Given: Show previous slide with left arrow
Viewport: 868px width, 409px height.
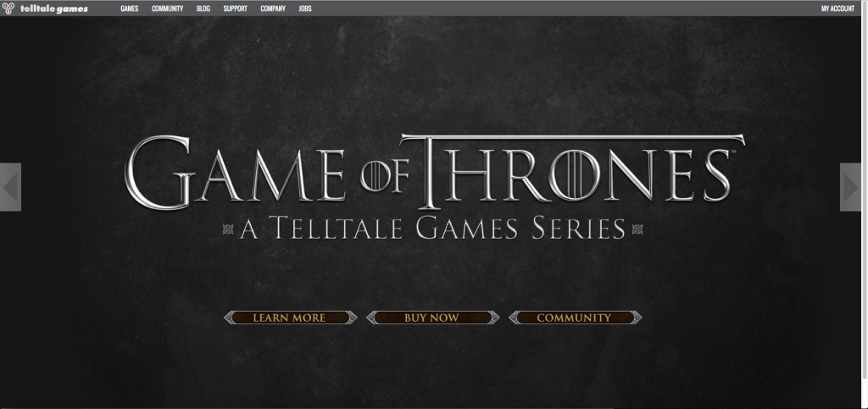Looking at the screenshot, I should (x=10, y=187).
